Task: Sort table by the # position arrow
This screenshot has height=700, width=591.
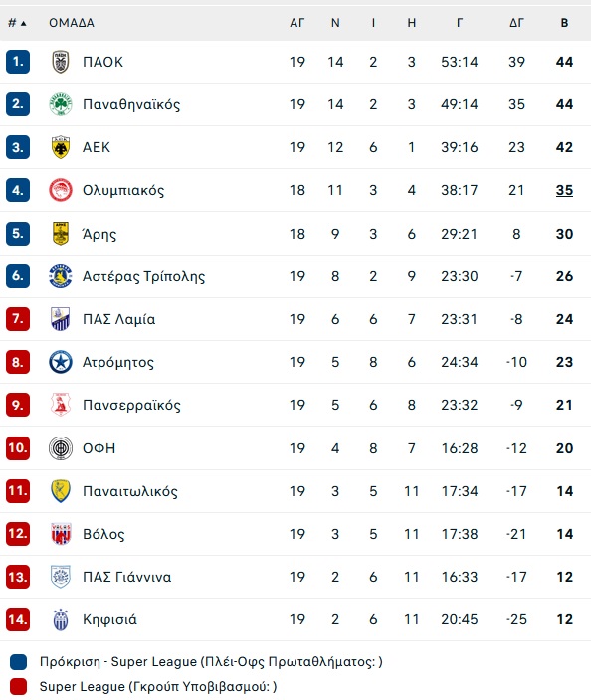Action: click(18, 23)
